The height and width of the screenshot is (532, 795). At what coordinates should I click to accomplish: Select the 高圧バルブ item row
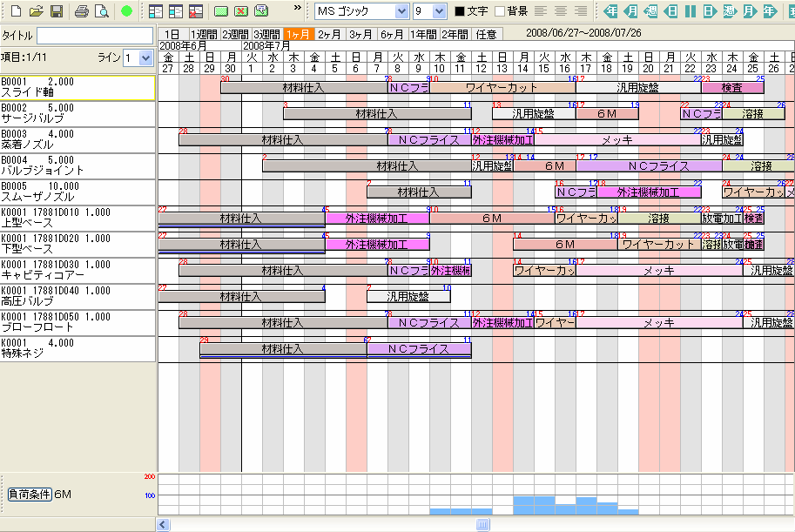coord(77,297)
